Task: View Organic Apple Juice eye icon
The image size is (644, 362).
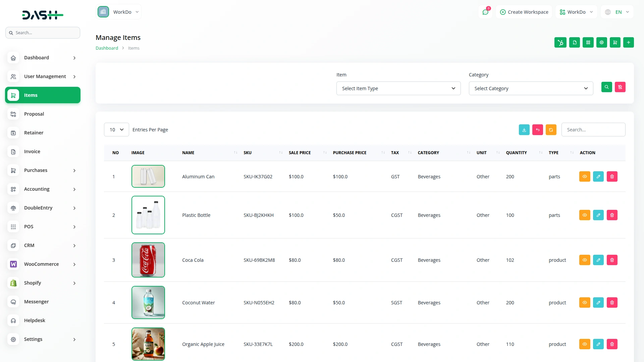Action: 584,344
